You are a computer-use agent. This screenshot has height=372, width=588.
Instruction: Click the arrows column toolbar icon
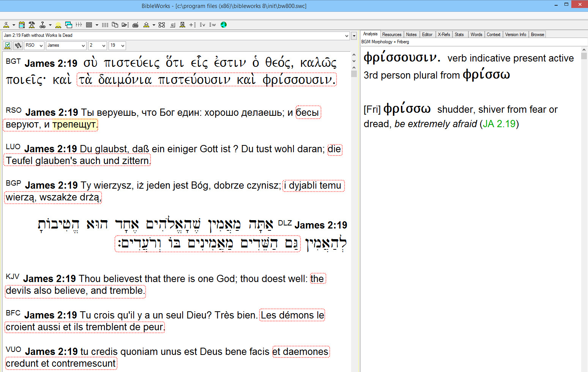pos(79,25)
